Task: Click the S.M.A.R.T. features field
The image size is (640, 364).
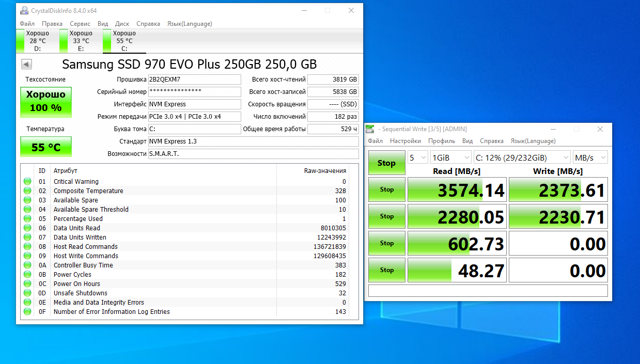Action: click(x=254, y=154)
